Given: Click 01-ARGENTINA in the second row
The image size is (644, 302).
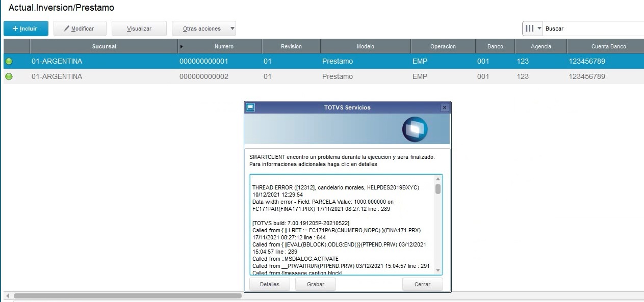Looking at the screenshot, I should click(x=57, y=76).
